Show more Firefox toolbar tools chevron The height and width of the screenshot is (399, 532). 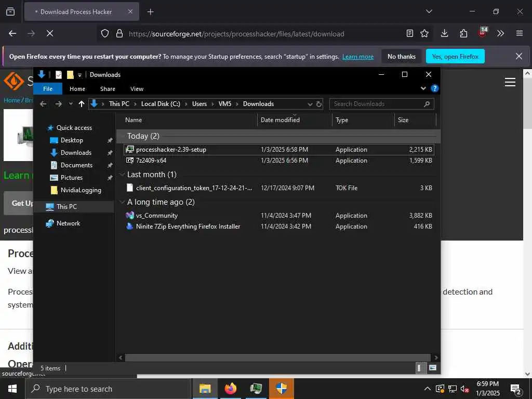500,33
